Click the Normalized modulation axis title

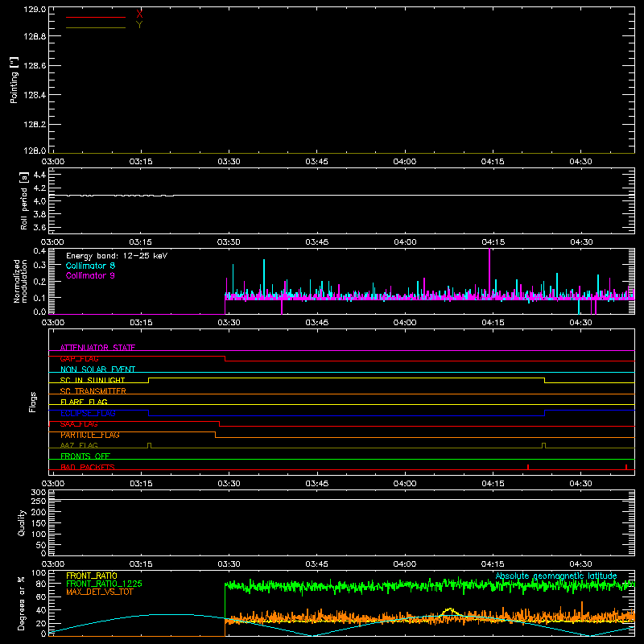(x=20, y=281)
